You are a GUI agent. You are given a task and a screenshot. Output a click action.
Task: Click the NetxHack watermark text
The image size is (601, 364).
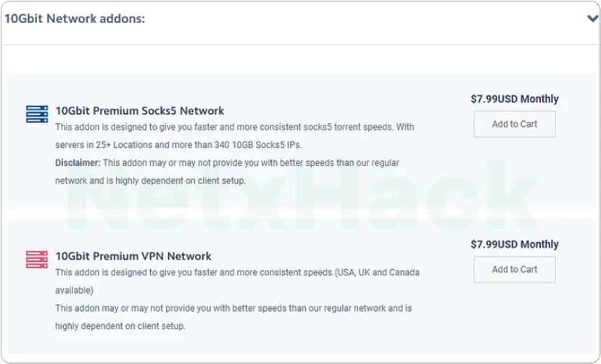tap(303, 197)
